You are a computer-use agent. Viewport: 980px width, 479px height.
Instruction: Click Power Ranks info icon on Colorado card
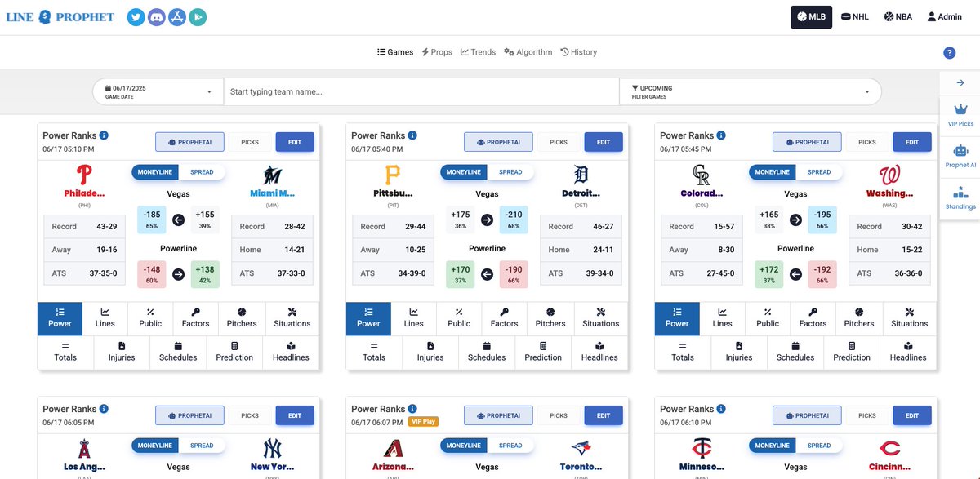(x=722, y=135)
